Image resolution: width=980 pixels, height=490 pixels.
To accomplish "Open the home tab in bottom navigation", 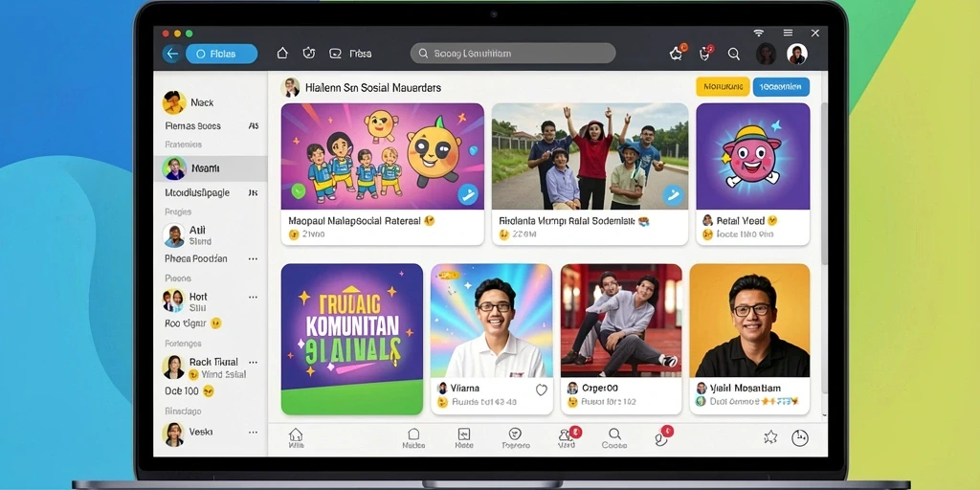I will point(297,438).
